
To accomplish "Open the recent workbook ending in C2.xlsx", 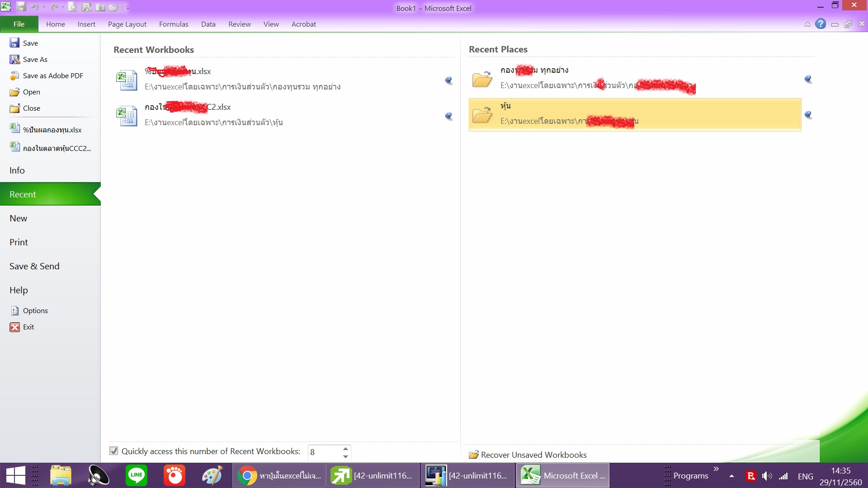I will click(276, 115).
